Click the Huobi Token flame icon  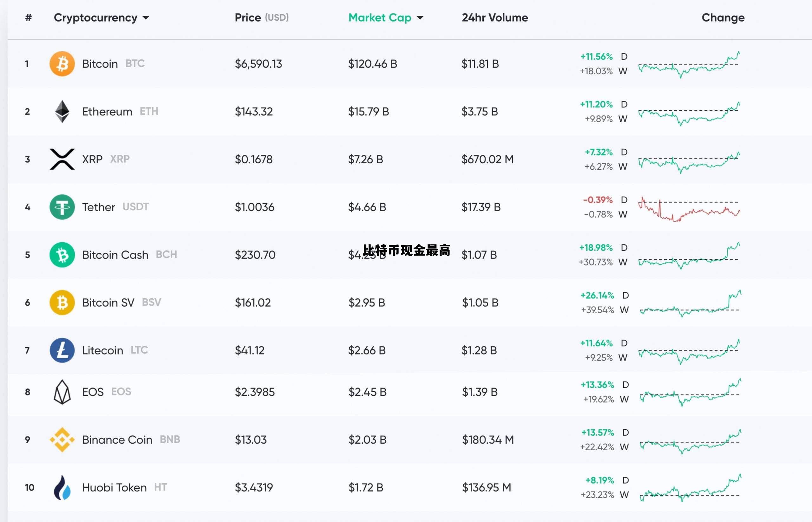click(62, 488)
